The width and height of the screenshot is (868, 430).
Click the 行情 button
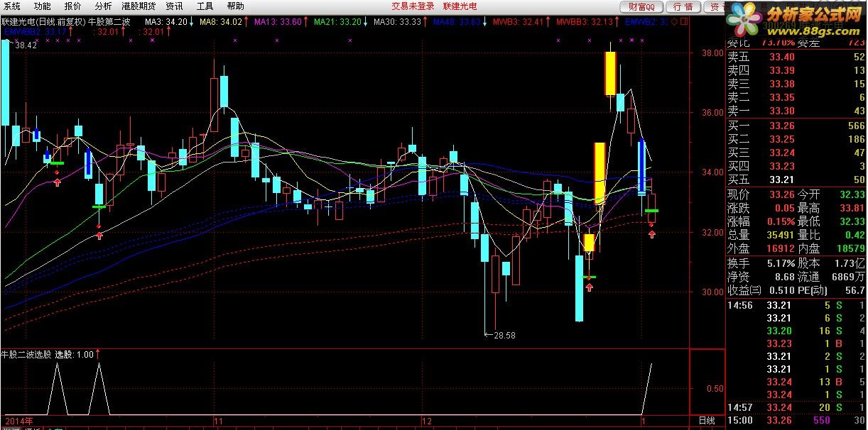coord(683,7)
